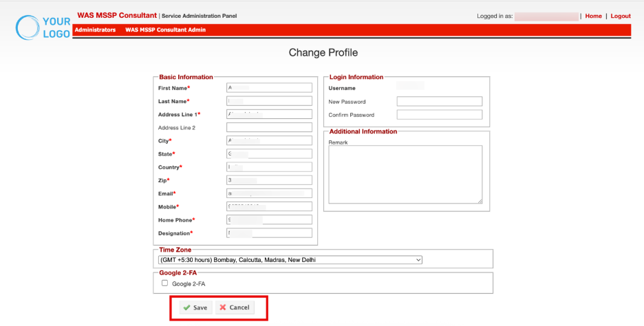Focus the Mobile input field
Image resolution: width=644 pixels, height=326 pixels.
click(x=270, y=206)
